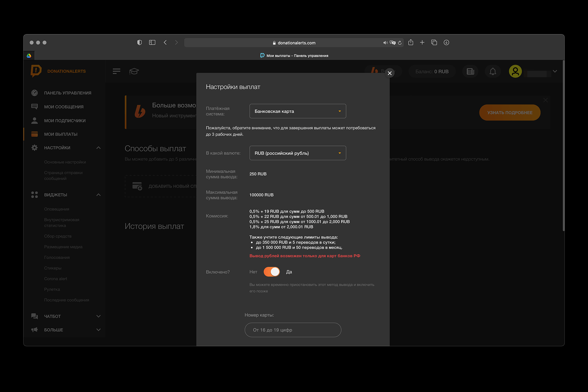Open the news icon in header
588x392 pixels.
coord(470,71)
